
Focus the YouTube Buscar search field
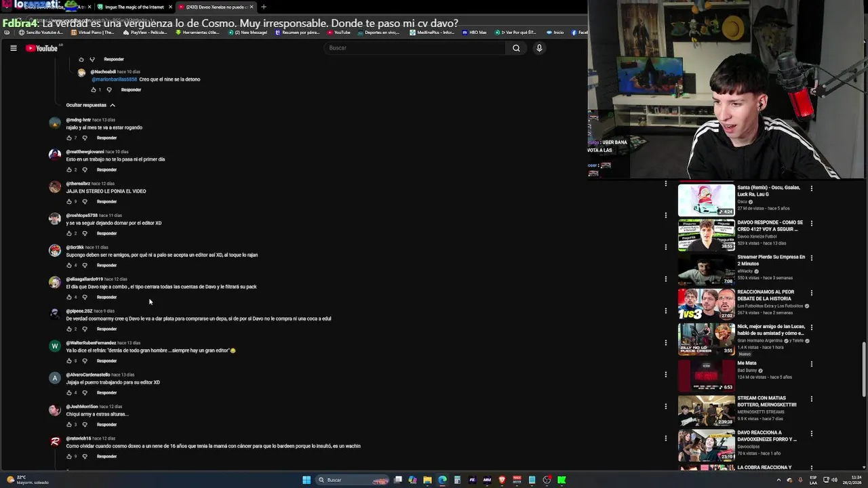coord(415,48)
